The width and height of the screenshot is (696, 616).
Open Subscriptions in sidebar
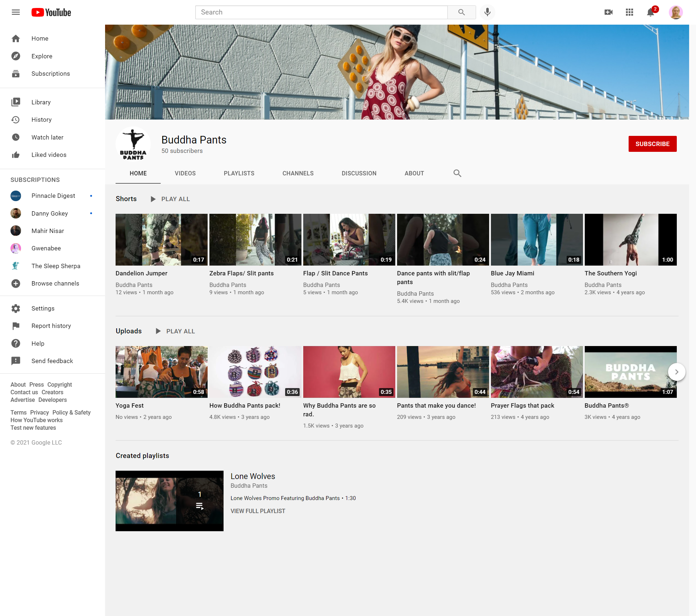click(53, 74)
